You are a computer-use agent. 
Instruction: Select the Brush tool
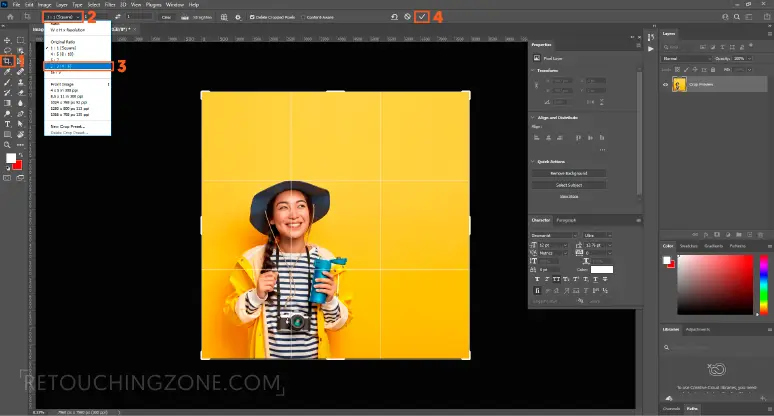pyautogui.click(x=7, y=82)
